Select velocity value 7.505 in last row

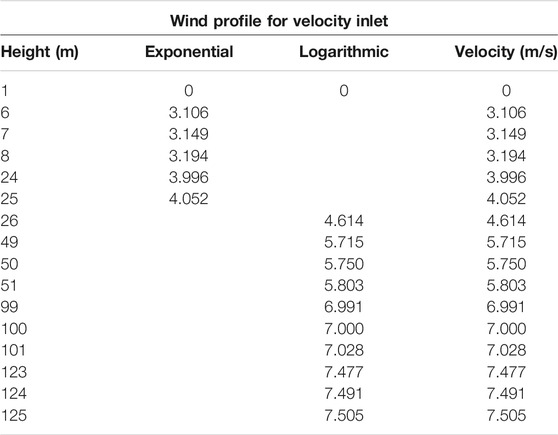506,415
